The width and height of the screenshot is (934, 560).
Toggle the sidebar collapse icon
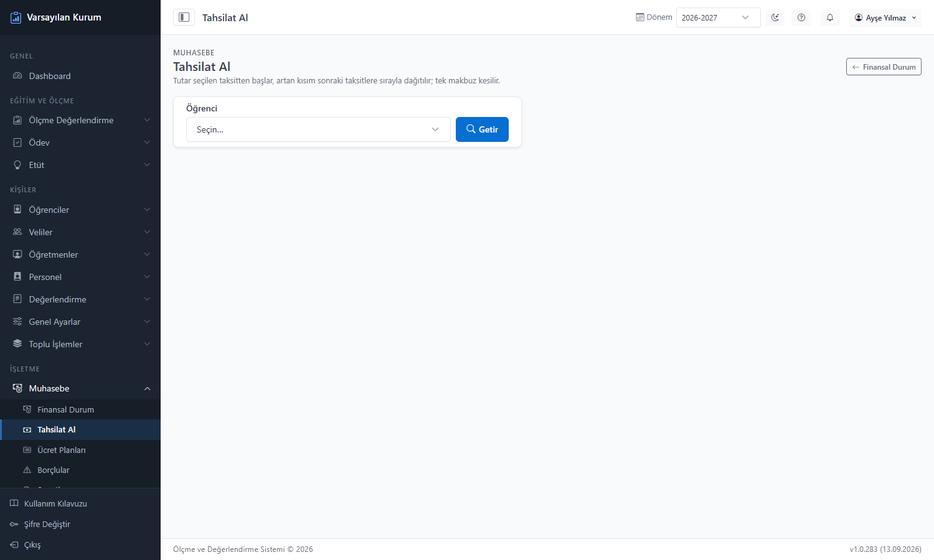coord(184,17)
